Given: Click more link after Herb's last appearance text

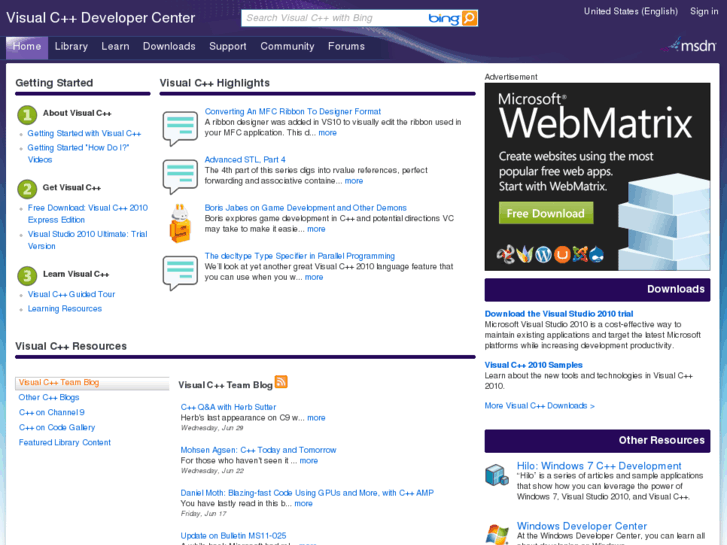Looking at the screenshot, I should [x=316, y=418].
